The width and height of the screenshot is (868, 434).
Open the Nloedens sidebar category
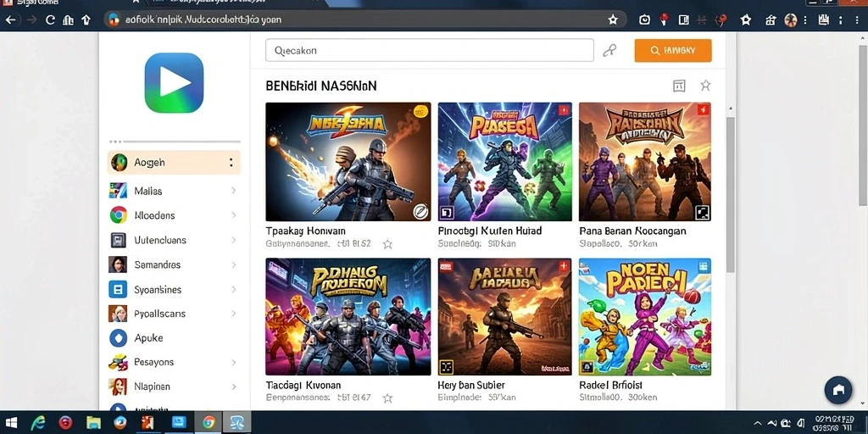(x=174, y=215)
